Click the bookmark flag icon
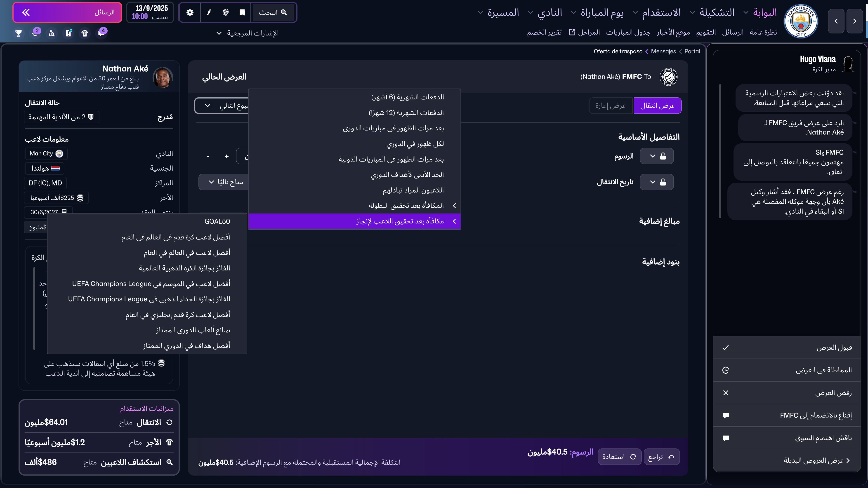This screenshot has height=488, width=868. (242, 12)
